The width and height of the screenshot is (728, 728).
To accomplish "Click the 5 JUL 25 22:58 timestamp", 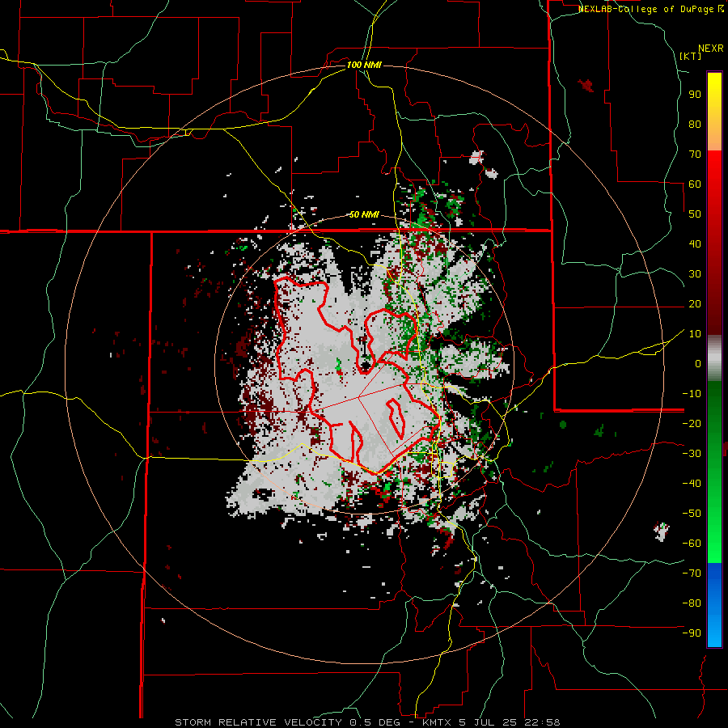I will [510, 722].
